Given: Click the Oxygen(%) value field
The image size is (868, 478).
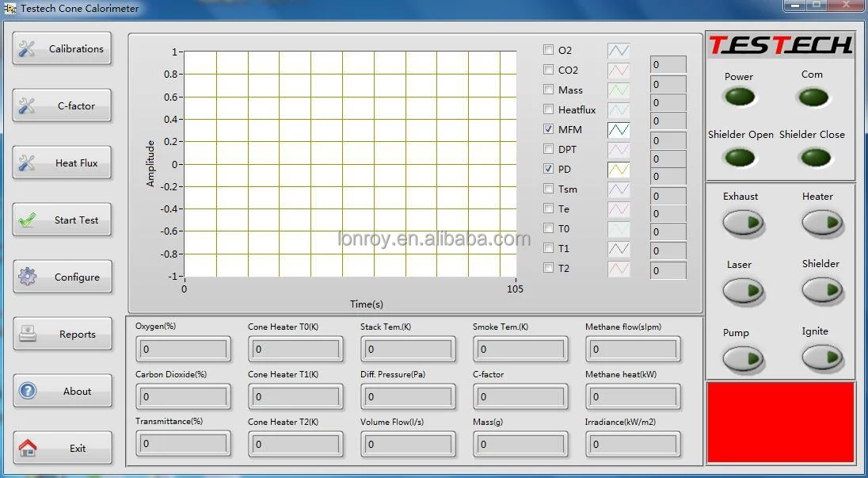Looking at the screenshot, I should pos(184,349).
